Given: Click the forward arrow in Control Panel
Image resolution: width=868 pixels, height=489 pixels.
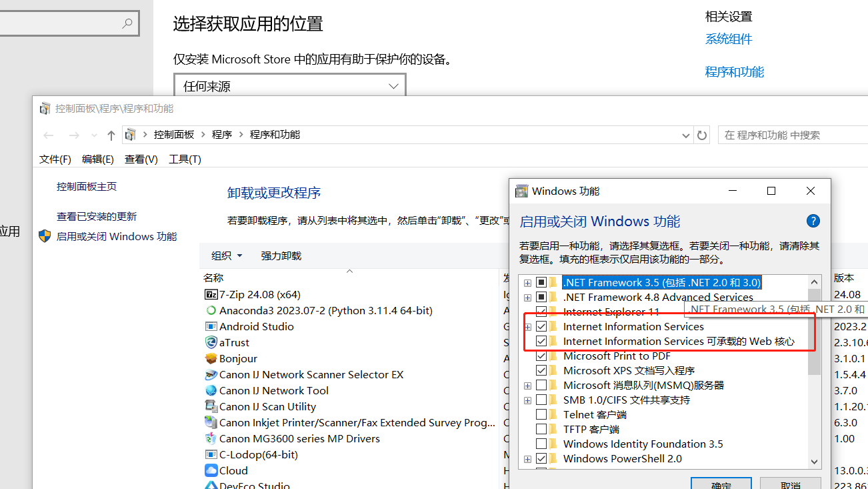Looking at the screenshot, I should click(x=74, y=135).
